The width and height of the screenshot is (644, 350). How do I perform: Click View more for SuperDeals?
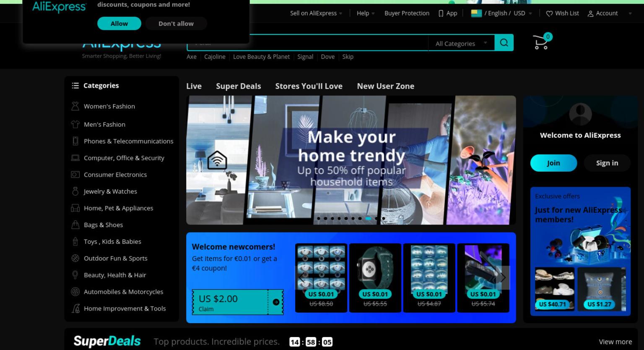615,342
